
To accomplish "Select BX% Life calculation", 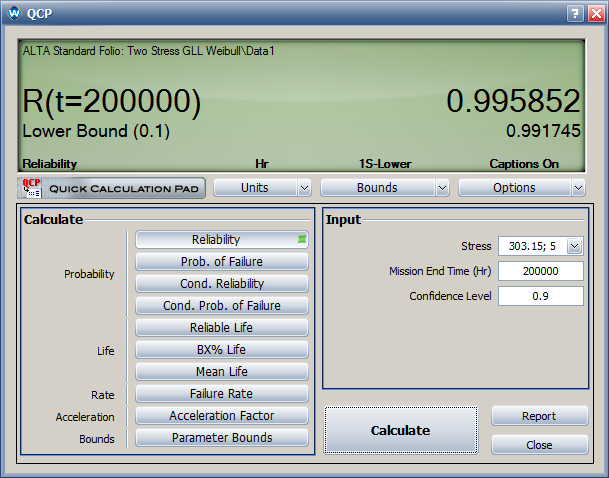I will pos(222,349).
